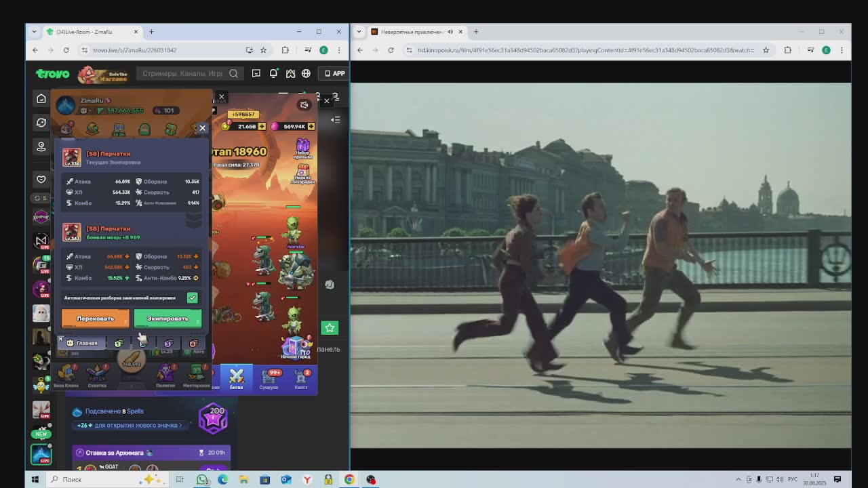This screenshot has height=488, width=868.
Task: Open the Набор призыва gift icon
Action: (302, 148)
